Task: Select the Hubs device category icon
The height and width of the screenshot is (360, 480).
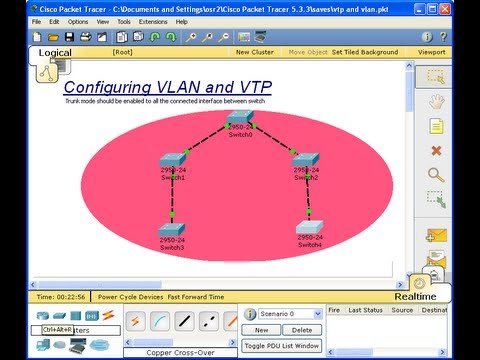Action: [76, 315]
